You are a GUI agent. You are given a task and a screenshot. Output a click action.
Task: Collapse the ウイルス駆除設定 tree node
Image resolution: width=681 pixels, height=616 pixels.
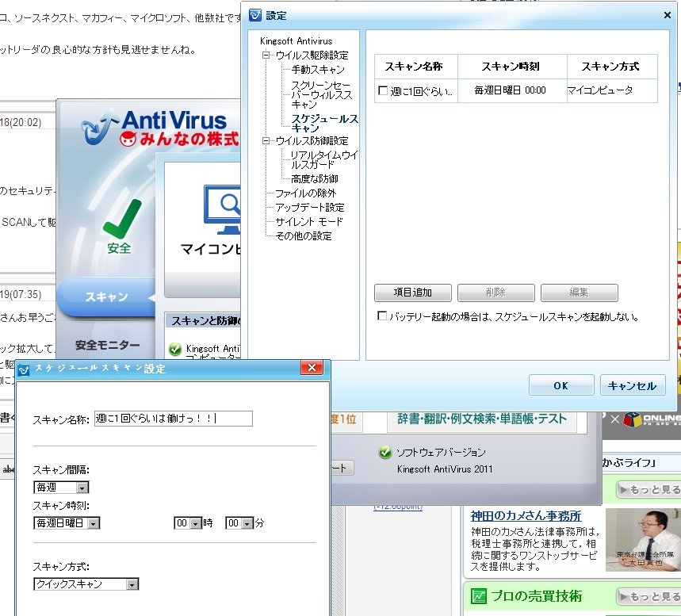point(266,55)
